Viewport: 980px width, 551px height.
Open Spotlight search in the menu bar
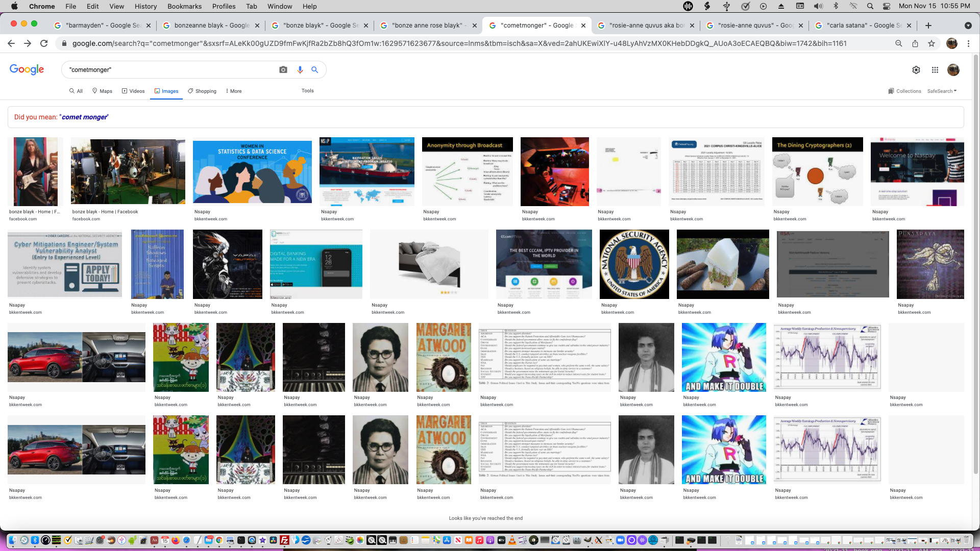pyautogui.click(x=870, y=6)
